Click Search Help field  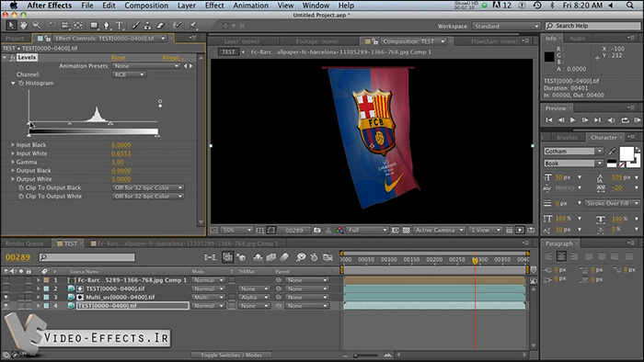coord(593,26)
